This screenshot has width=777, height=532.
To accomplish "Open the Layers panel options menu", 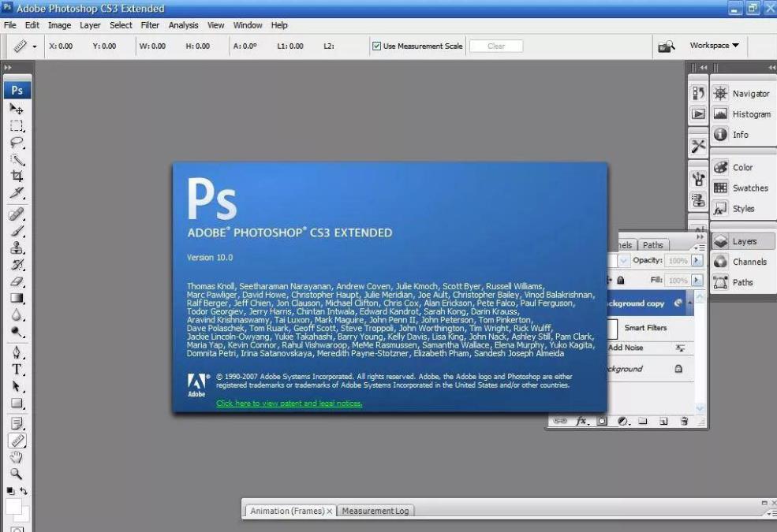I will click(x=700, y=247).
